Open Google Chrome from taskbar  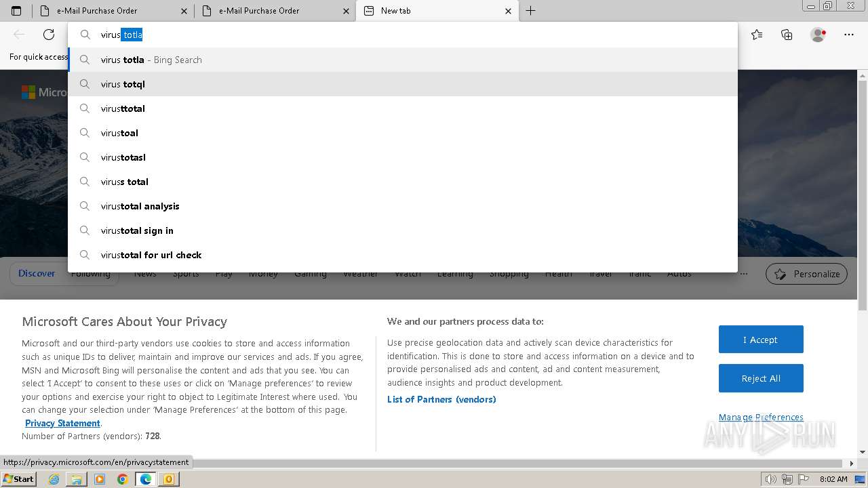(123, 479)
